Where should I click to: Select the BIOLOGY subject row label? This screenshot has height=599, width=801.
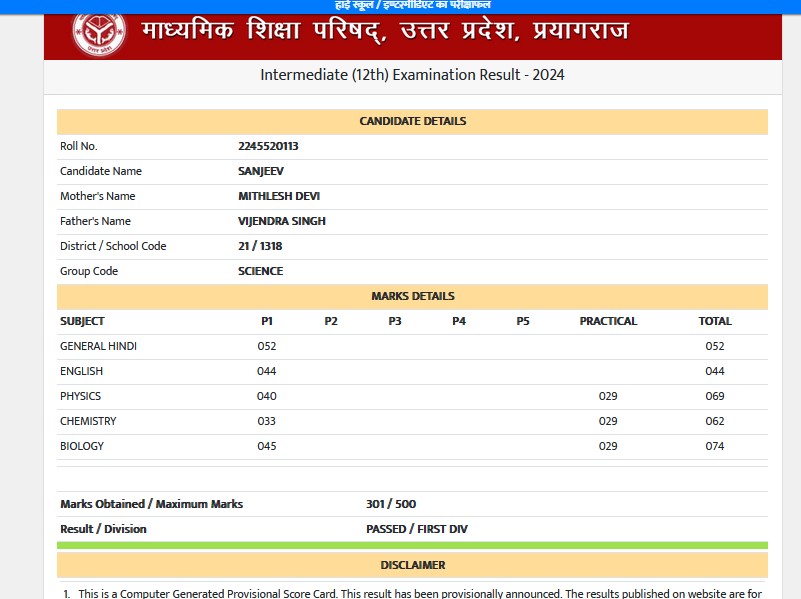(82, 446)
